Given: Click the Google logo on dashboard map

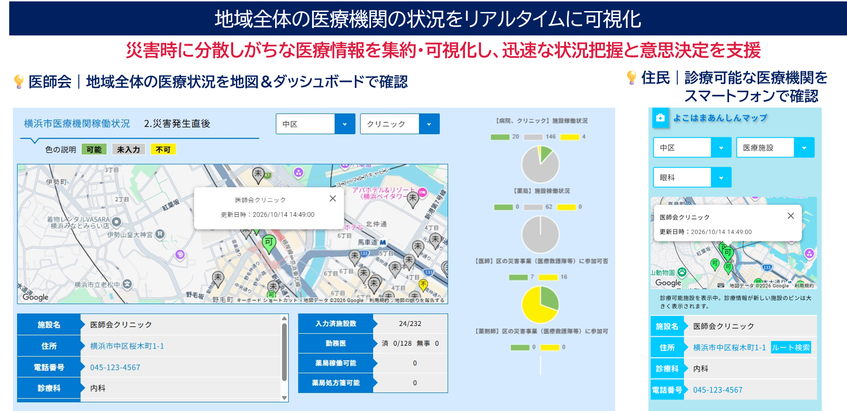Looking at the screenshot, I should (35, 297).
